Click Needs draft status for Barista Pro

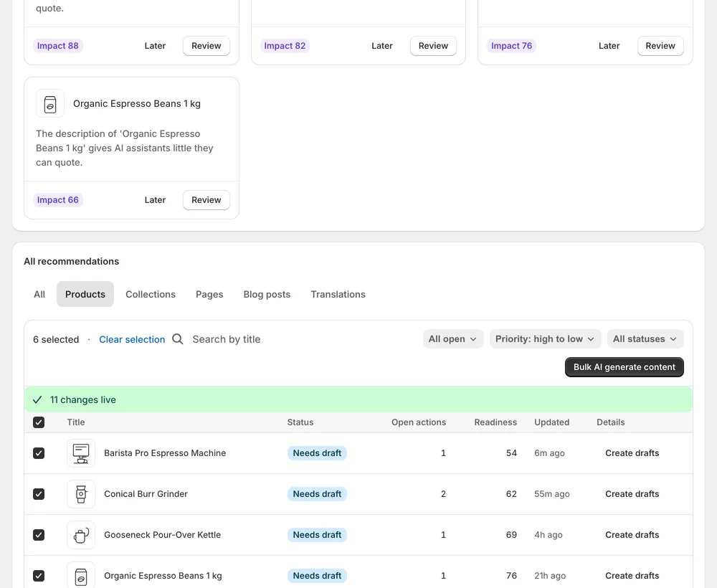coord(317,453)
